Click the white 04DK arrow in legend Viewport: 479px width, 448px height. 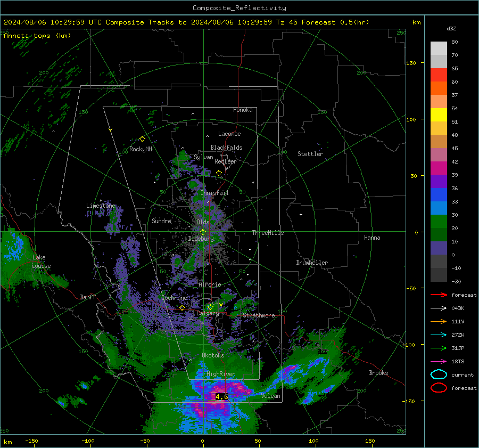pyautogui.click(x=439, y=308)
